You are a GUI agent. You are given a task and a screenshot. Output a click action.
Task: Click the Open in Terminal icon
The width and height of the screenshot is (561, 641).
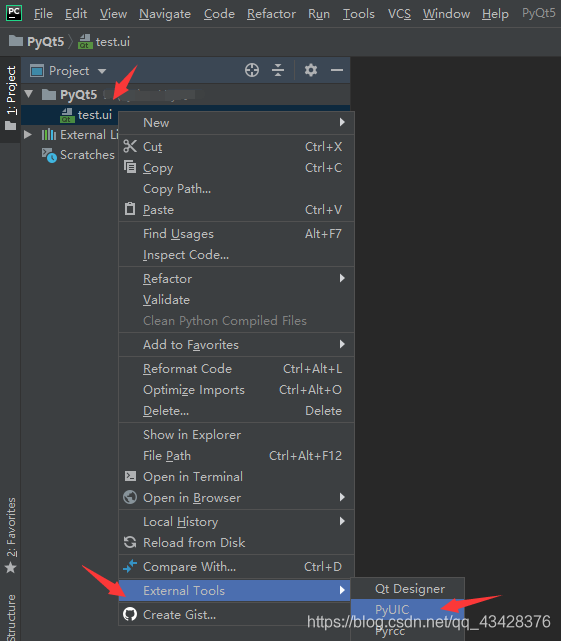(x=130, y=476)
